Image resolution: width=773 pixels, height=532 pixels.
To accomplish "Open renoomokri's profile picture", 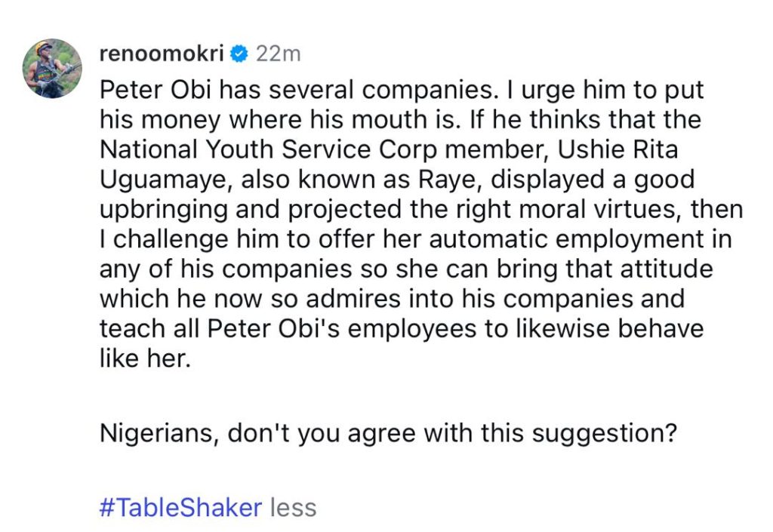I will (52, 69).
